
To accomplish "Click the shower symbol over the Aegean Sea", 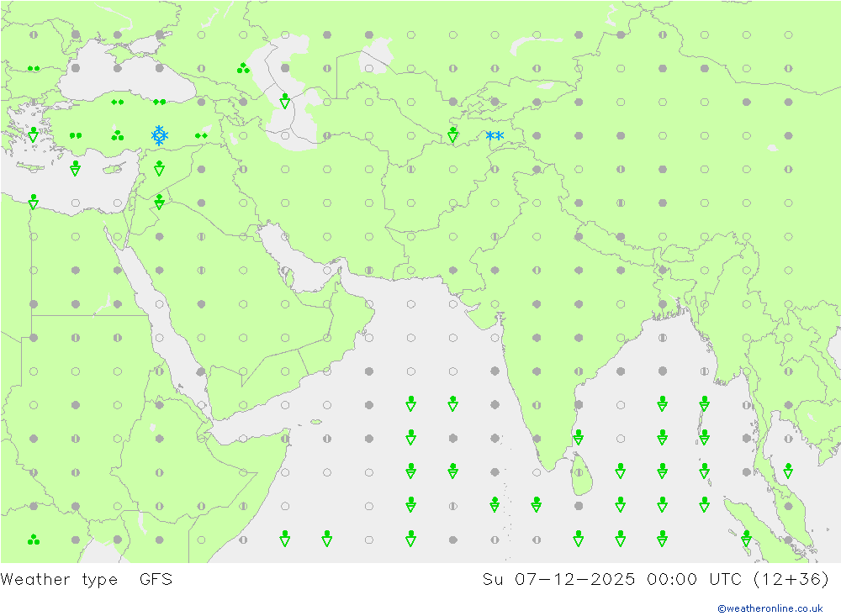I will coord(34,134).
